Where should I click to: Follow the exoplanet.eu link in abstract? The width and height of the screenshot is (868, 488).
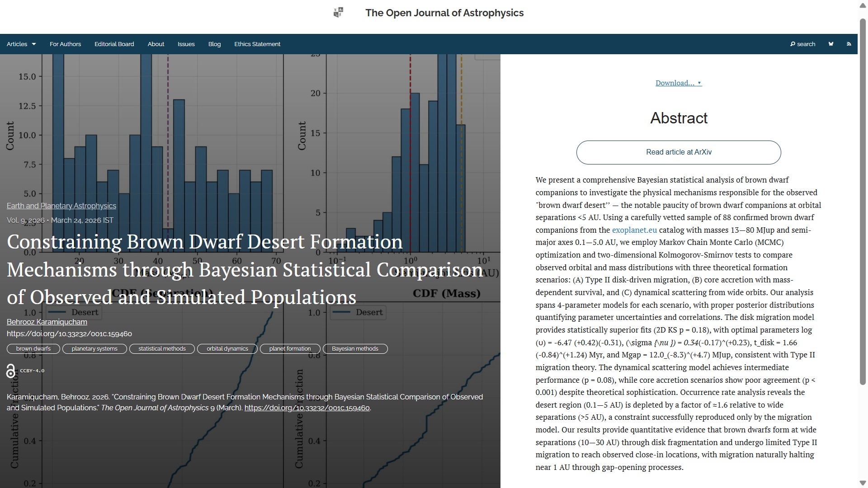tap(634, 230)
